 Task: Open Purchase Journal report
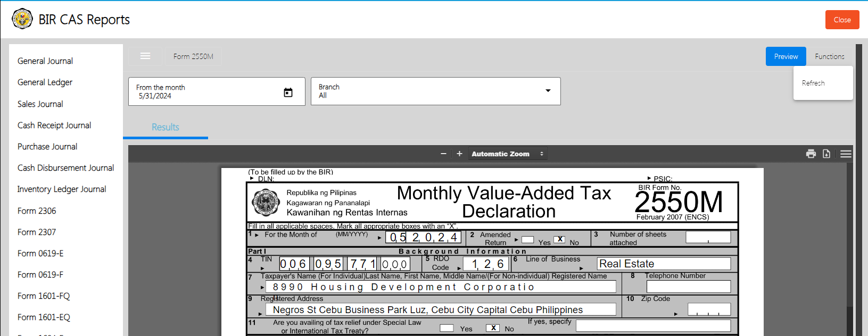tap(47, 147)
